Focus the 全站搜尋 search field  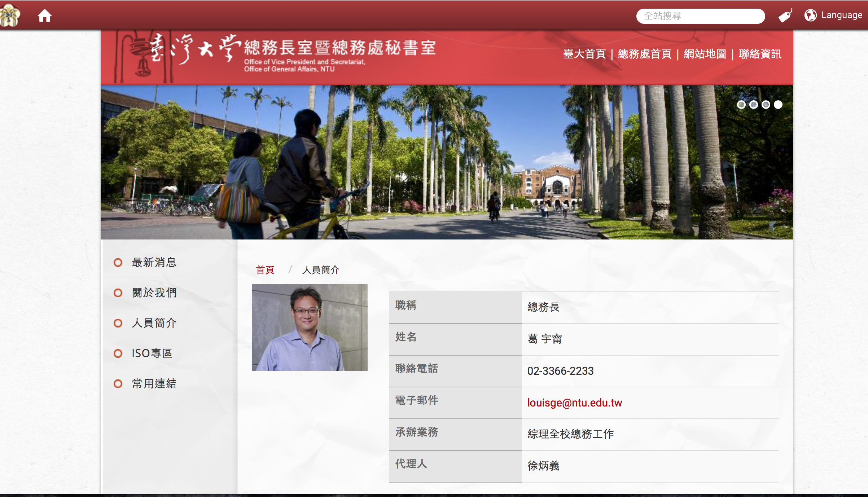tap(700, 16)
